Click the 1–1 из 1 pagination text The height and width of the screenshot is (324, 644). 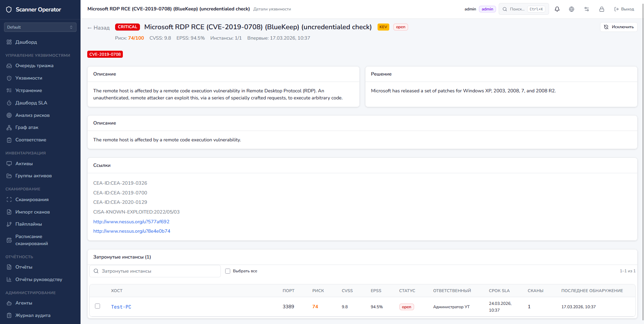click(x=628, y=271)
